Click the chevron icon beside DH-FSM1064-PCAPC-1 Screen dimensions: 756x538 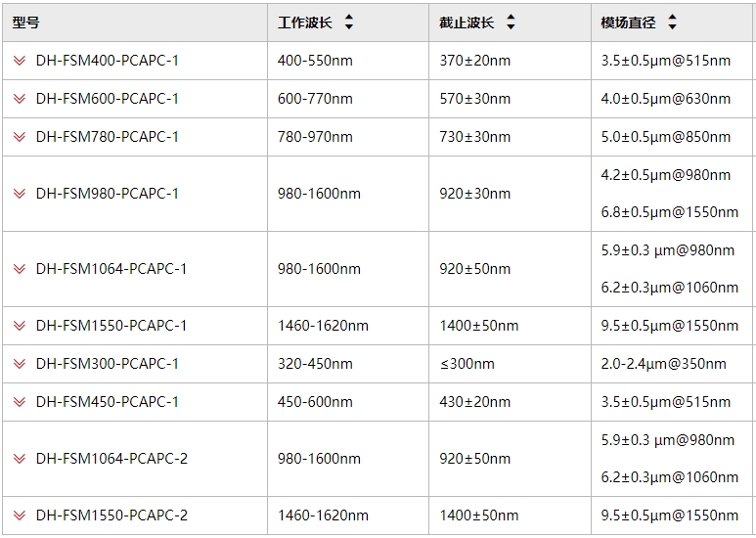20,269
